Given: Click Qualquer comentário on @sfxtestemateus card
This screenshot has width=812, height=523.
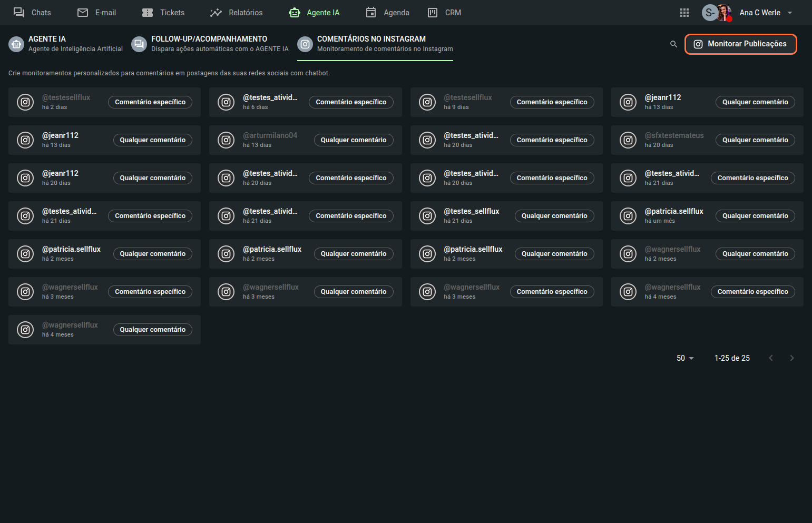Looking at the screenshot, I should point(755,140).
